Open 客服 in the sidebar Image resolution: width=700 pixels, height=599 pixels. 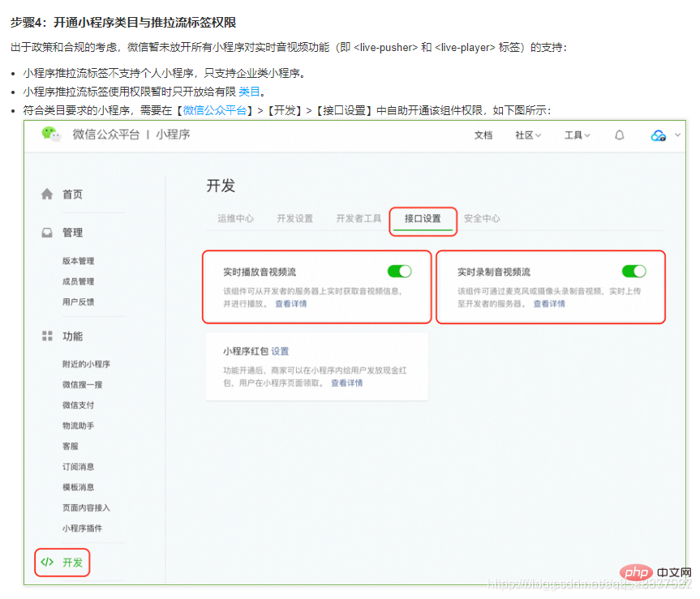(70, 446)
